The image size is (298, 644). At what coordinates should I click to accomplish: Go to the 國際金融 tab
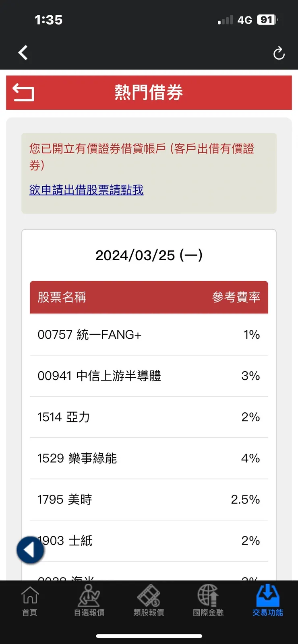[208, 601]
